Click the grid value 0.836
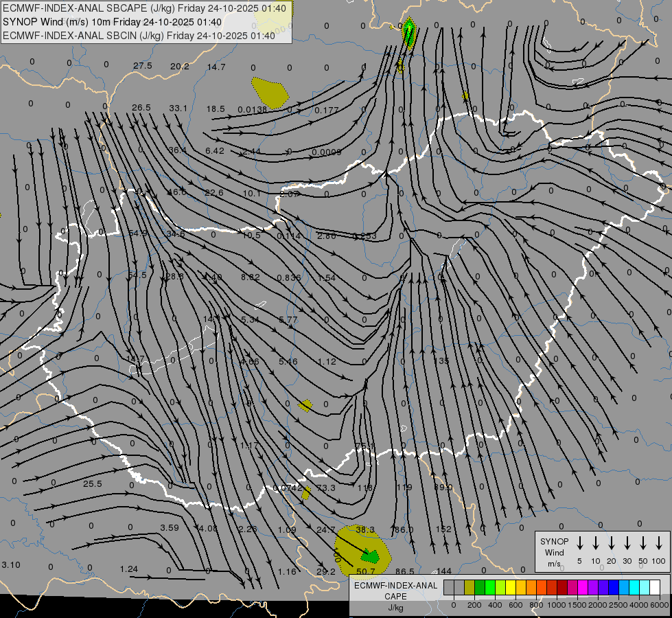Viewport: 672px width, 618px height. (x=289, y=277)
